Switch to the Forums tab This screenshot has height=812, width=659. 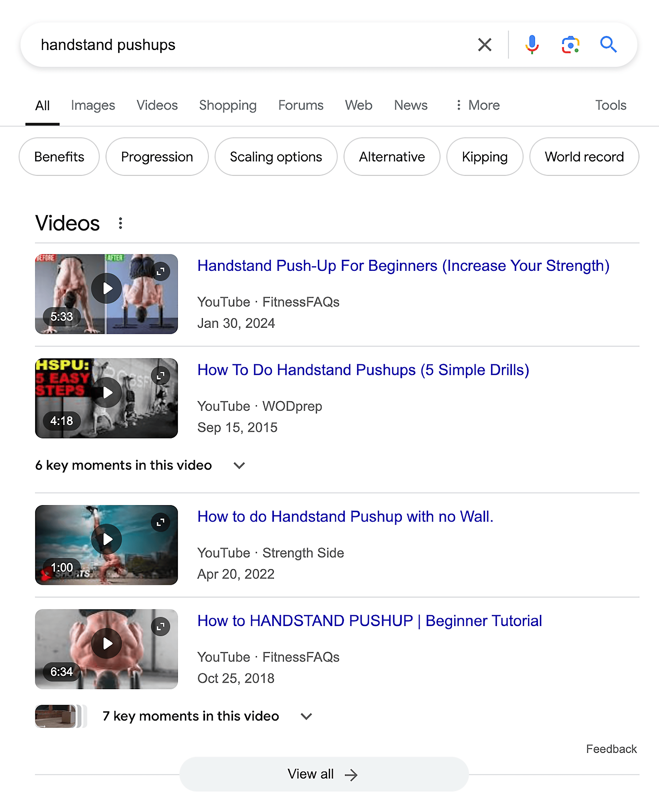pos(301,105)
